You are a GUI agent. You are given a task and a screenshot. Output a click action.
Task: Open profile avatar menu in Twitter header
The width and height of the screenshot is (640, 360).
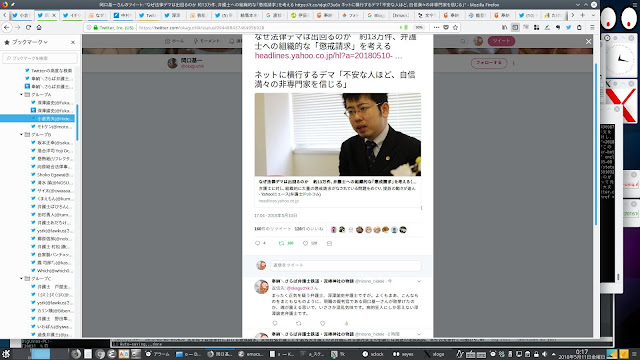pos(478,41)
